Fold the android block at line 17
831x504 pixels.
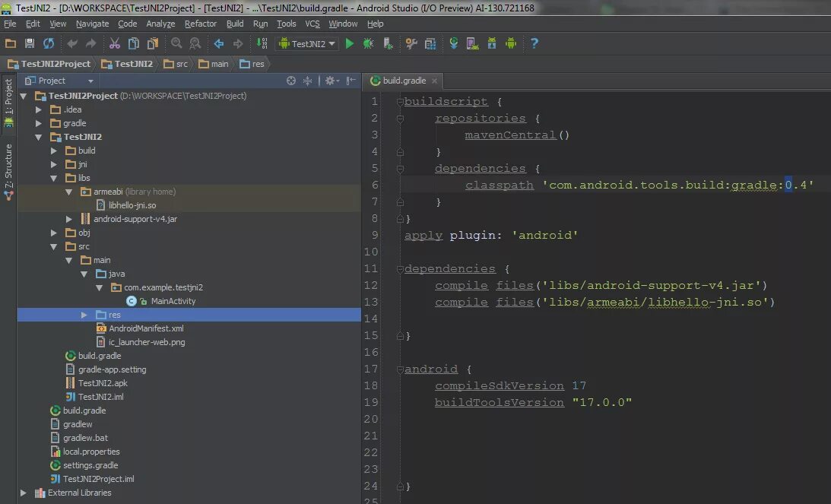400,369
